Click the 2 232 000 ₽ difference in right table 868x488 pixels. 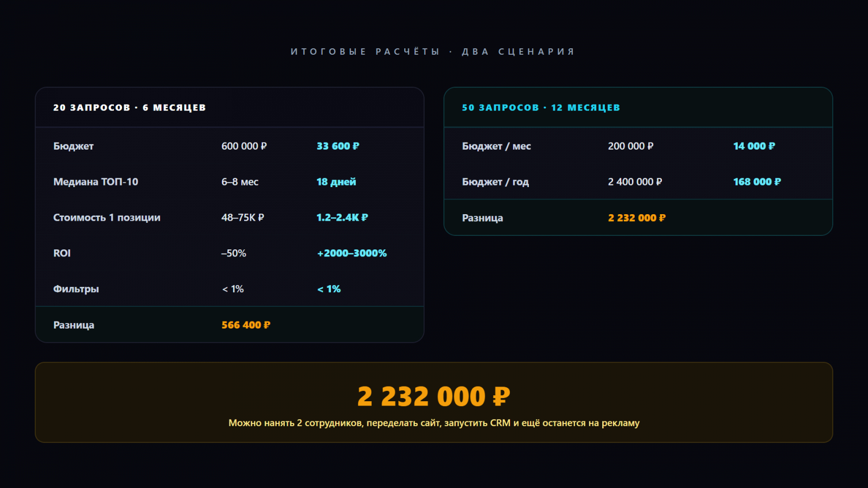click(x=636, y=217)
